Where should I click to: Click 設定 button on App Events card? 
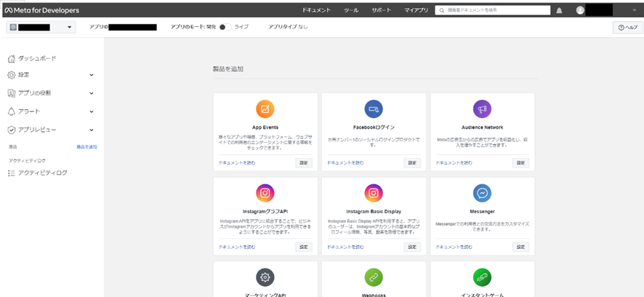click(x=304, y=163)
